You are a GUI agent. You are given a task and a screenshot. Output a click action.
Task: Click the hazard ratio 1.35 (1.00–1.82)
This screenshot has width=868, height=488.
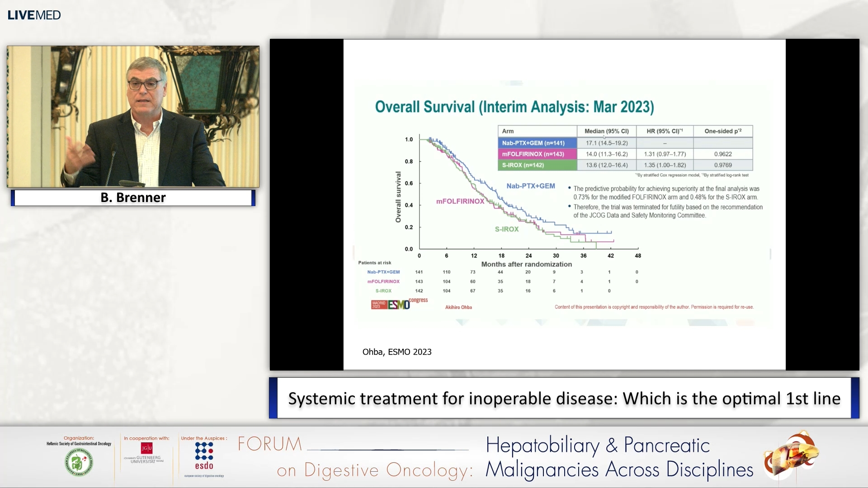(x=665, y=165)
